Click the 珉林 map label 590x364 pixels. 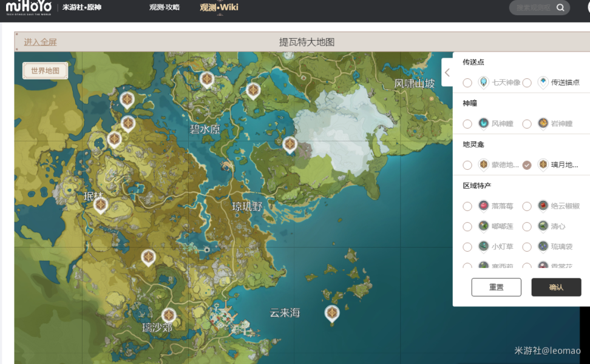pos(93,196)
